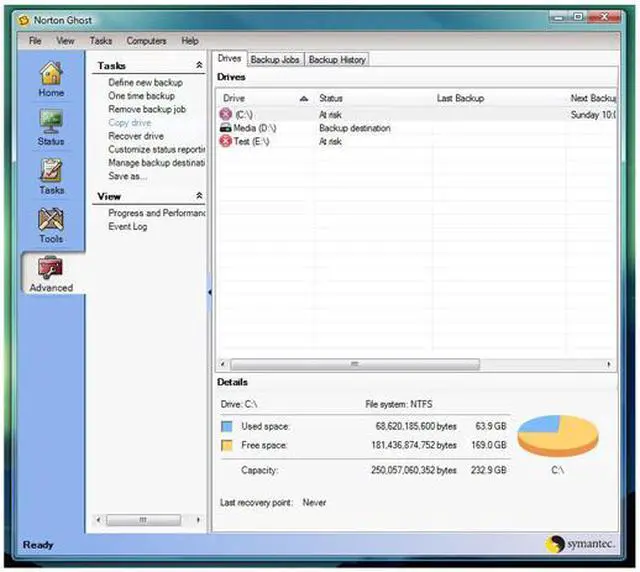Collapse the View section chevron
Viewport: 640px width, 572px height.
199,196
